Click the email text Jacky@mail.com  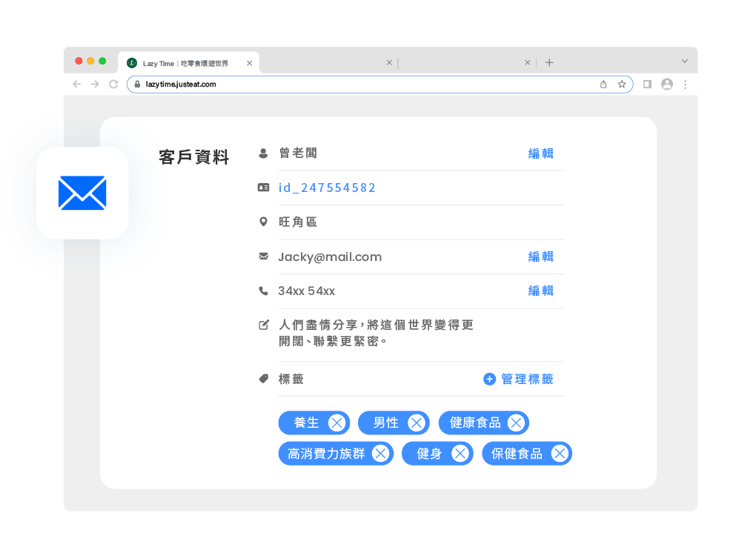tap(330, 257)
